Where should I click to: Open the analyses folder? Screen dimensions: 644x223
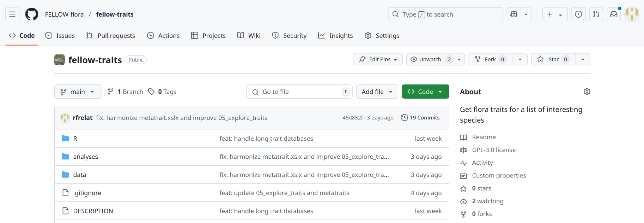tap(85, 157)
